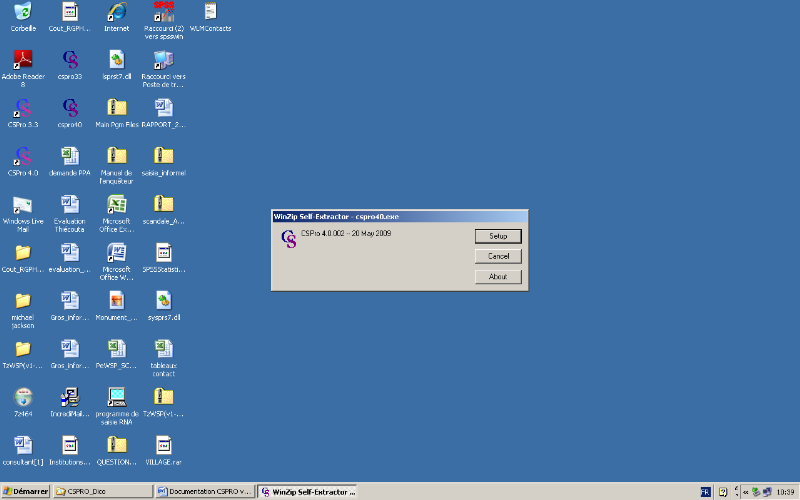This screenshot has height=500, width=800.
Task: Open the Démarrer start button
Action: 26,492
